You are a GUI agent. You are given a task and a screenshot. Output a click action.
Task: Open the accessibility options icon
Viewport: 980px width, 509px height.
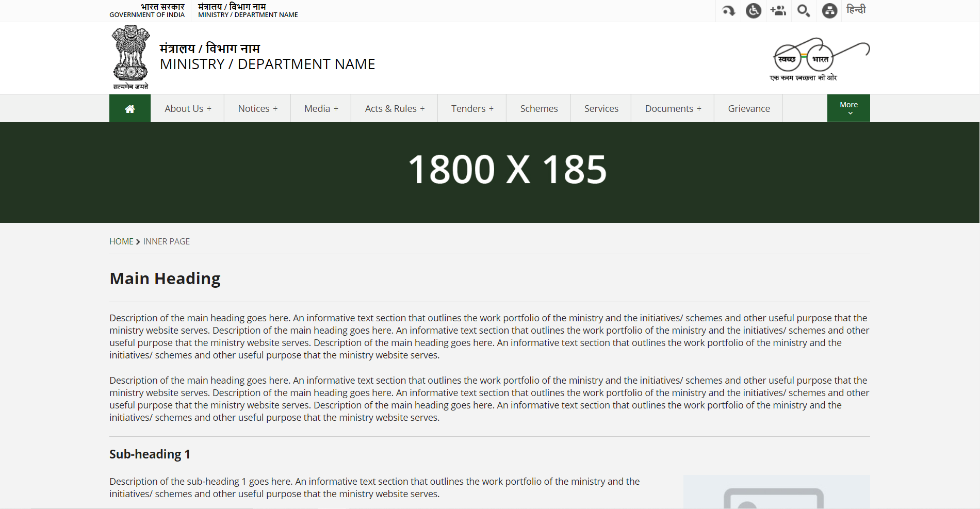[x=754, y=10]
